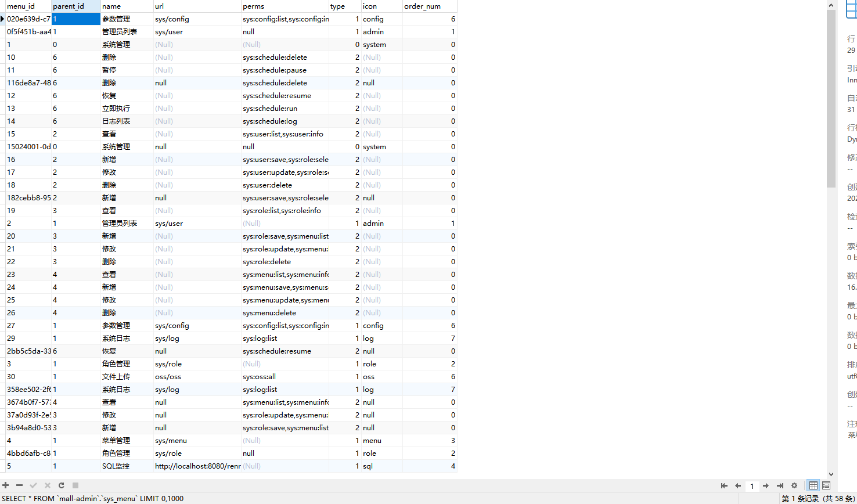
Task: Go to the previous page of records
Action: (x=738, y=485)
